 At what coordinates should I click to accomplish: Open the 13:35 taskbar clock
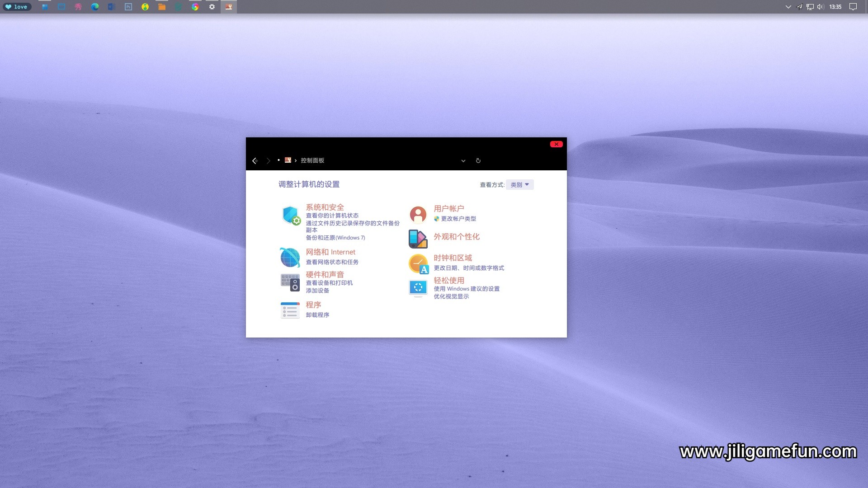tap(835, 7)
